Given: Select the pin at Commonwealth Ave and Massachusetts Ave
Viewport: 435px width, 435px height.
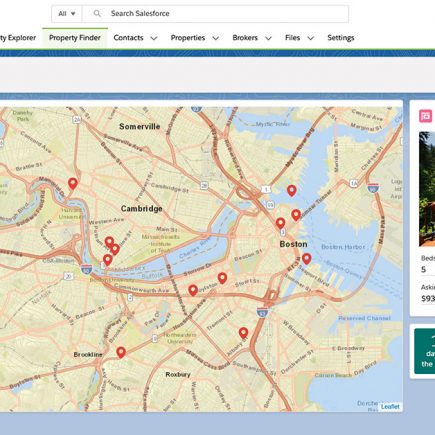Looking at the screenshot, I should [x=193, y=290].
